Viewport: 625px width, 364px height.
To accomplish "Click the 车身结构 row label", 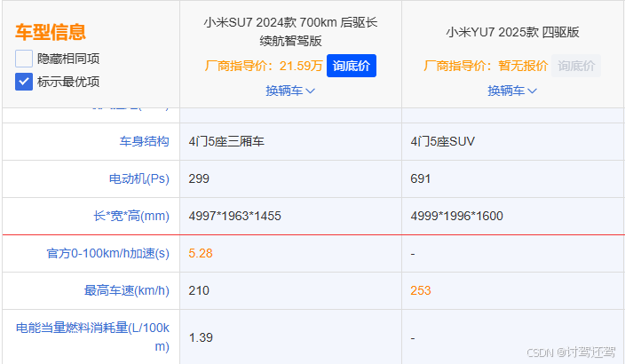I will pyautogui.click(x=145, y=141).
